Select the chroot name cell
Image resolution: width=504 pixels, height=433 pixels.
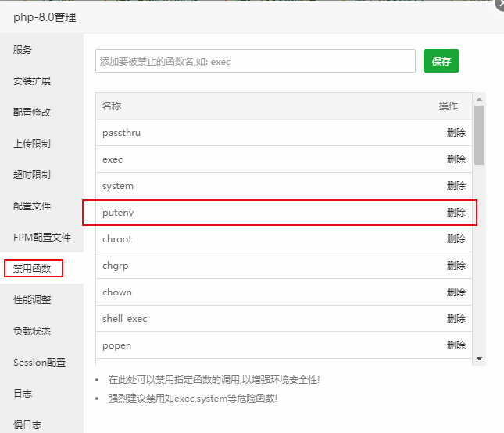tap(117, 239)
